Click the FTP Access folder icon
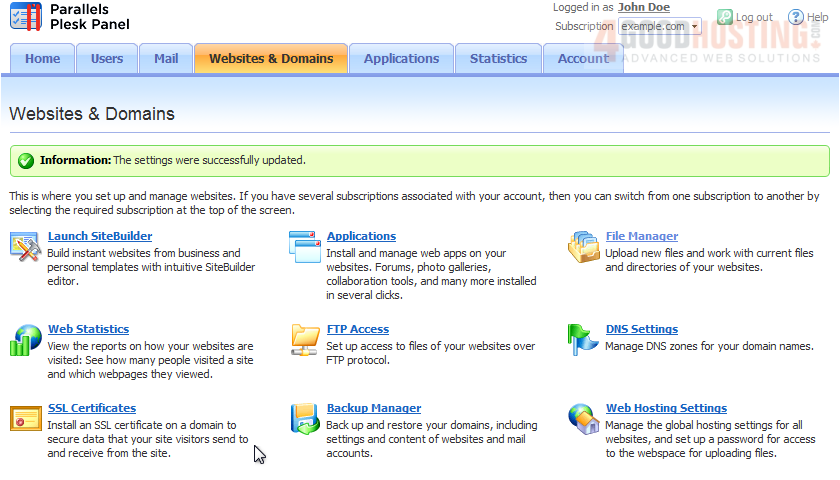This screenshot has width=840, height=480. click(304, 339)
